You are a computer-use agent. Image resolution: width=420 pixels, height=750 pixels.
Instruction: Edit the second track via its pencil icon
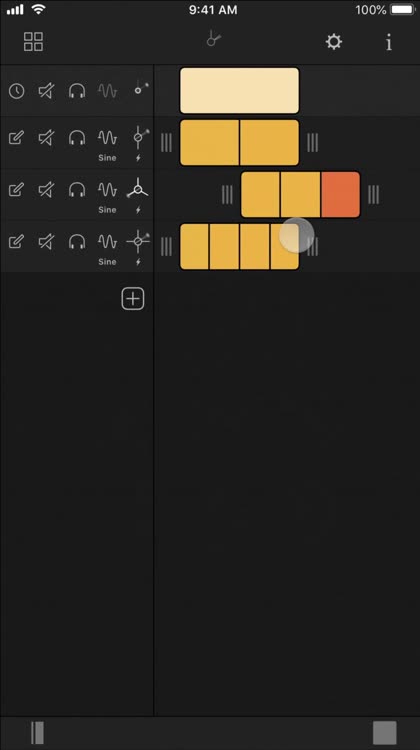[16, 139]
